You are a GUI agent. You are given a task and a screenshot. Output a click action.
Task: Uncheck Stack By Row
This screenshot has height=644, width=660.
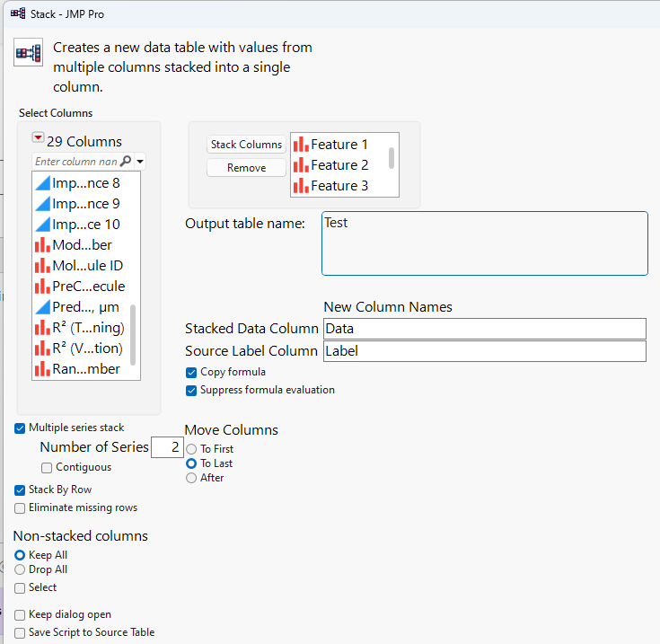pos(20,490)
